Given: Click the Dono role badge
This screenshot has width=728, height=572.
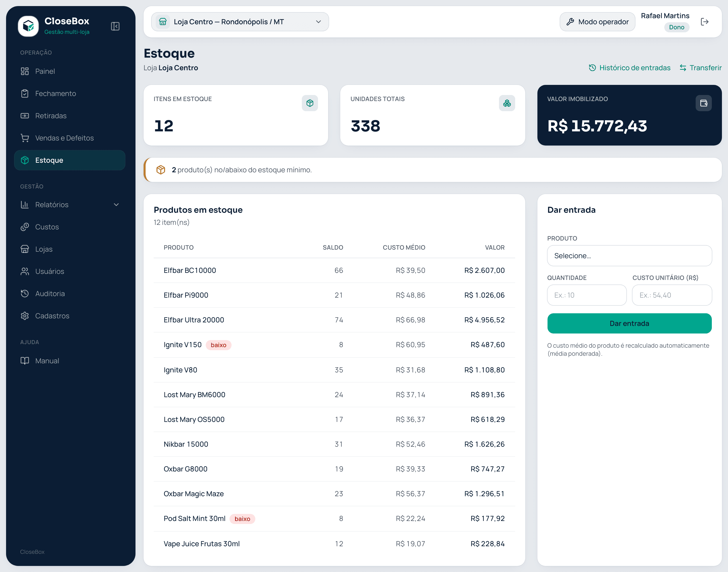Looking at the screenshot, I should 677,27.
